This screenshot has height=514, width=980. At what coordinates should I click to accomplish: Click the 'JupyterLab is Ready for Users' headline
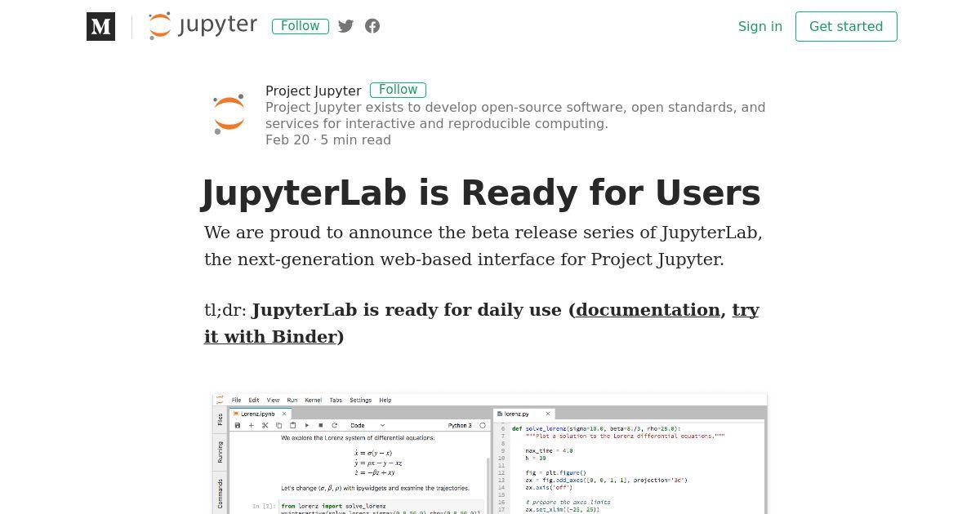click(481, 193)
